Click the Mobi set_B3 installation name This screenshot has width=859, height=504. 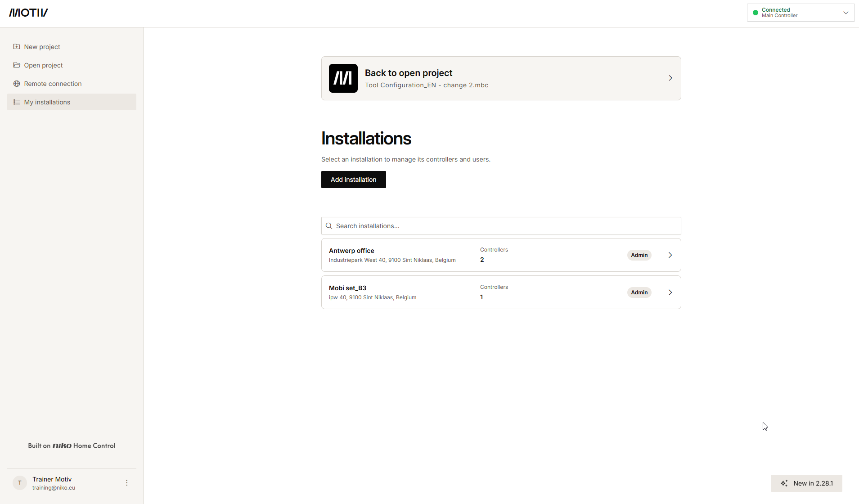point(347,288)
